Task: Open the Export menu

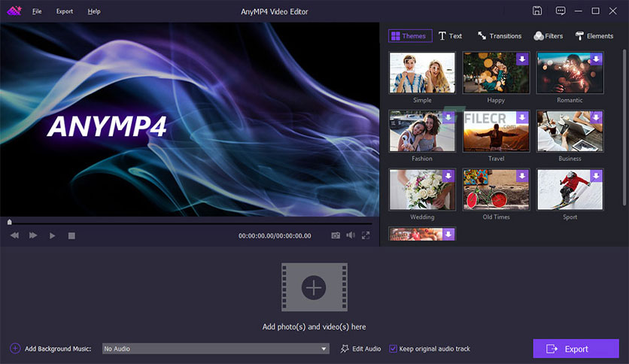Action: [x=65, y=11]
